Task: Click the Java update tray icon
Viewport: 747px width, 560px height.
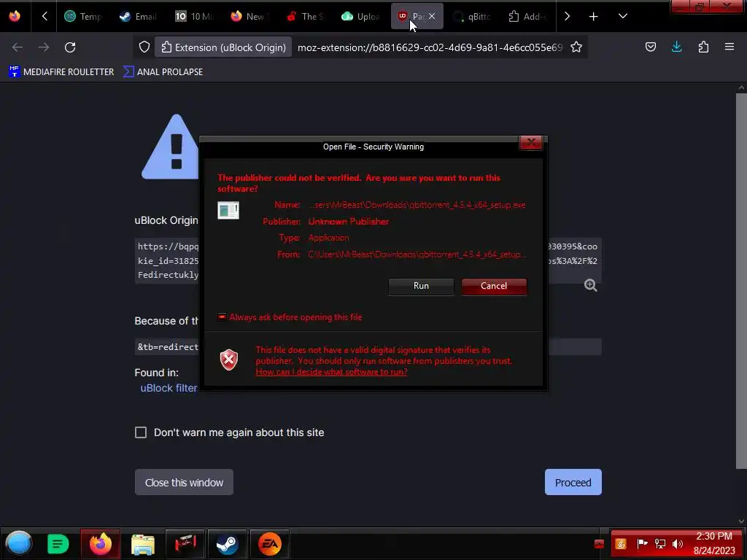Action: 621,544
